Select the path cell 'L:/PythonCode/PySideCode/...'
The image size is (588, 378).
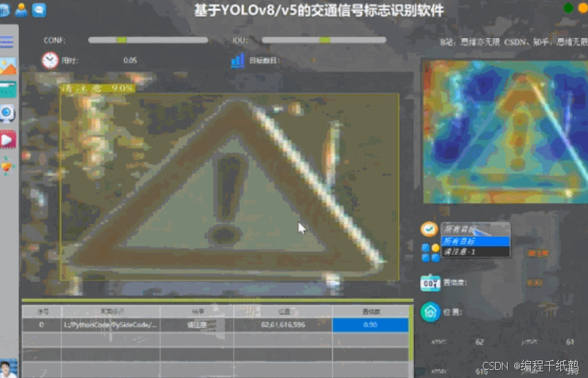tap(111, 325)
